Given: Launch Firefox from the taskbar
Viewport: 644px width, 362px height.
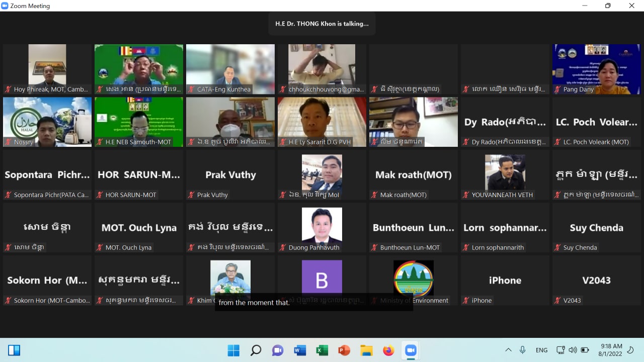Looking at the screenshot, I should [388, 350].
